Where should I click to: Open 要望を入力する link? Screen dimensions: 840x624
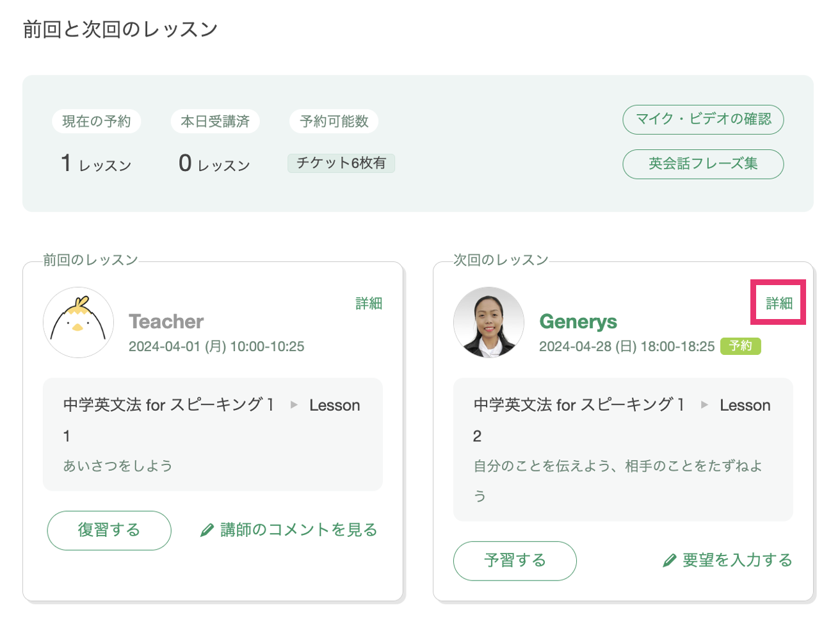tap(737, 561)
